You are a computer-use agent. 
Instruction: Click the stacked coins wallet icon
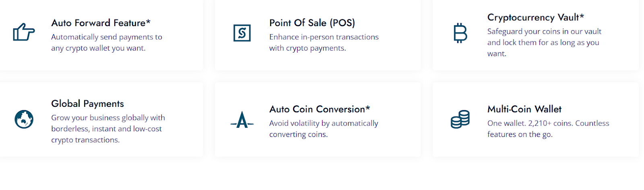[460, 119]
